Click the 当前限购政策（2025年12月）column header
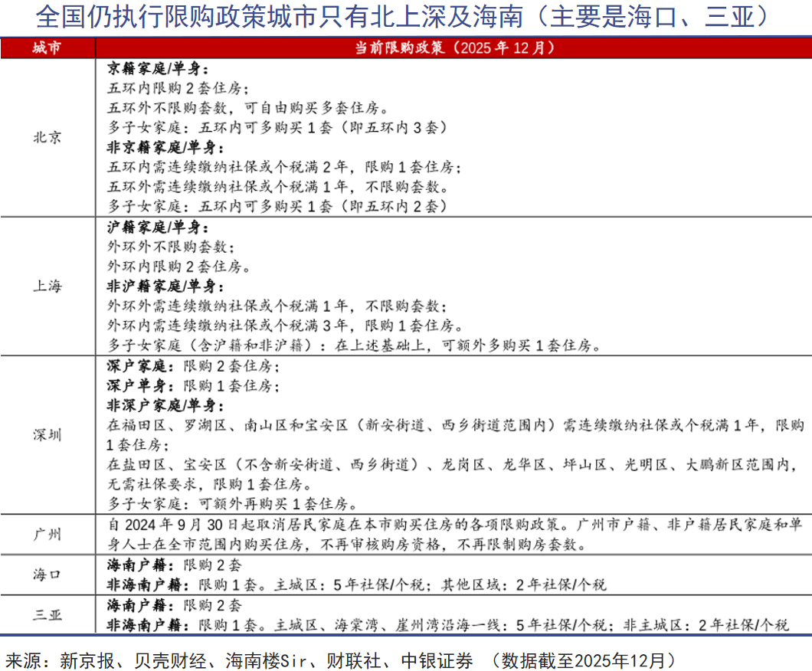The height and width of the screenshot is (671, 812). (x=453, y=47)
